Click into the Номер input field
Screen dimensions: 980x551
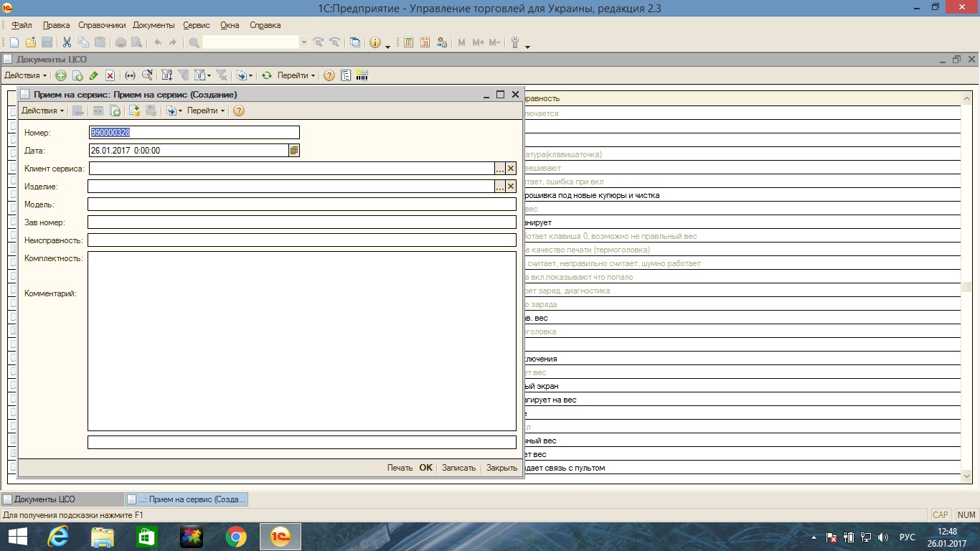click(194, 133)
